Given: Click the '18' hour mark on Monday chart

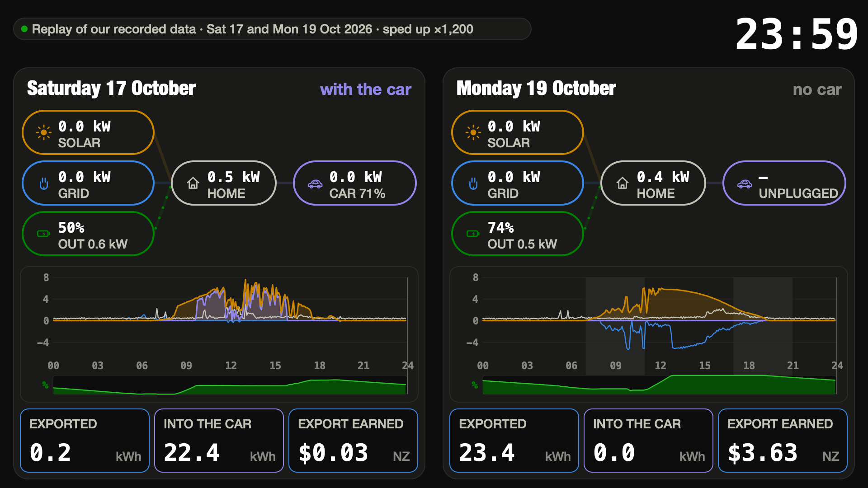Looking at the screenshot, I should click(749, 366).
